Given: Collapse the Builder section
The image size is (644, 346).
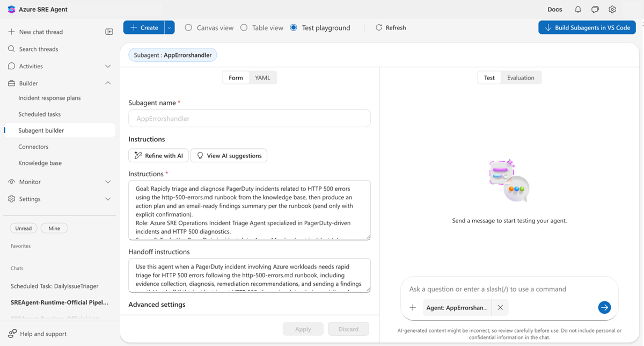Looking at the screenshot, I should click(x=108, y=83).
